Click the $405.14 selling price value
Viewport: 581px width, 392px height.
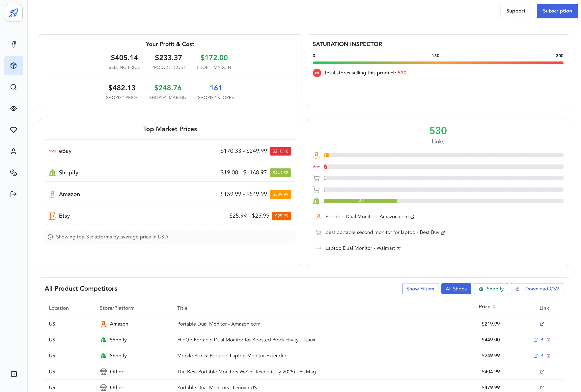[124, 58]
